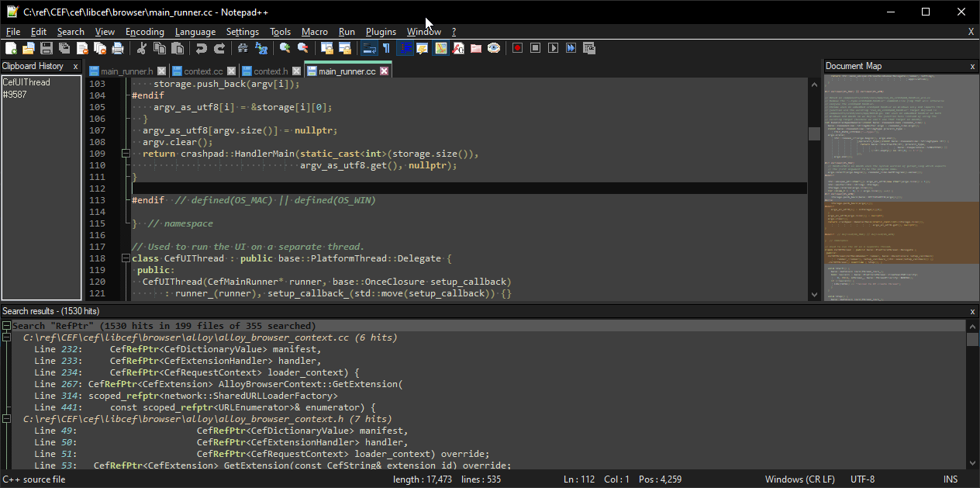Start recording a macro
Screen dimensions: 980x488
pyautogui.click(x=518, y=48)
